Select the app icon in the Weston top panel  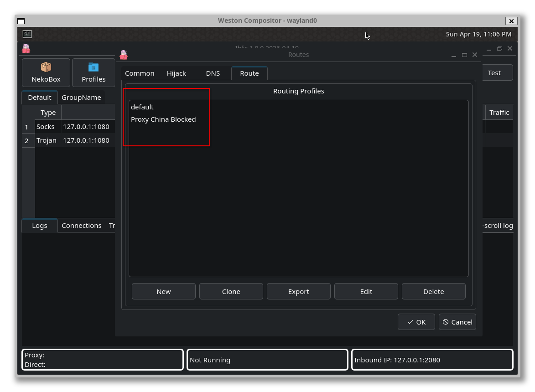27,34
